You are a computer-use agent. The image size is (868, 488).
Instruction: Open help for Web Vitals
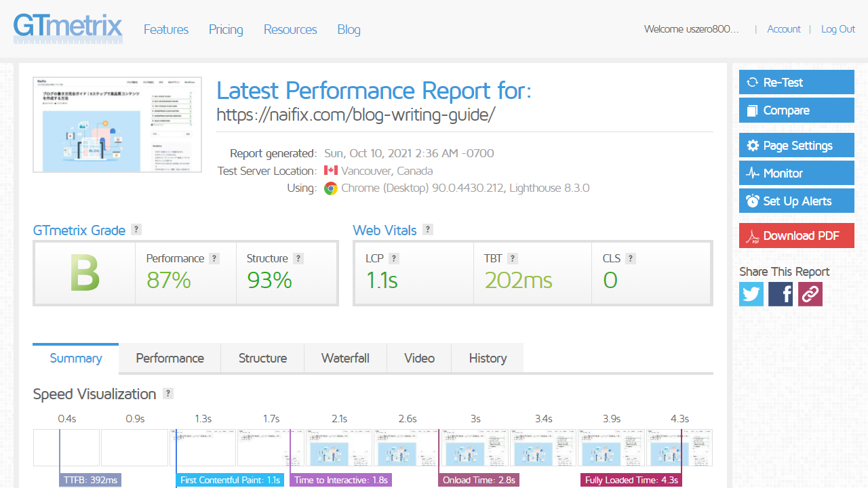coord(428,230)
